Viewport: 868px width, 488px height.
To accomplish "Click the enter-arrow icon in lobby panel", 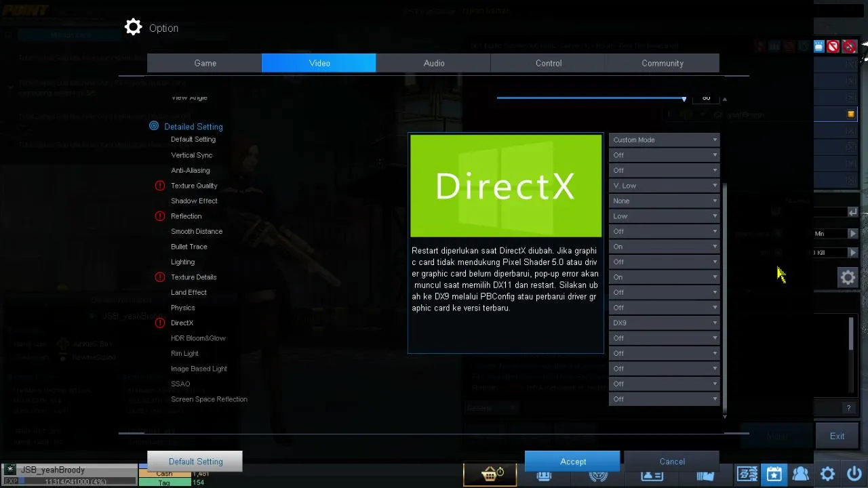I will coord(852,212).
